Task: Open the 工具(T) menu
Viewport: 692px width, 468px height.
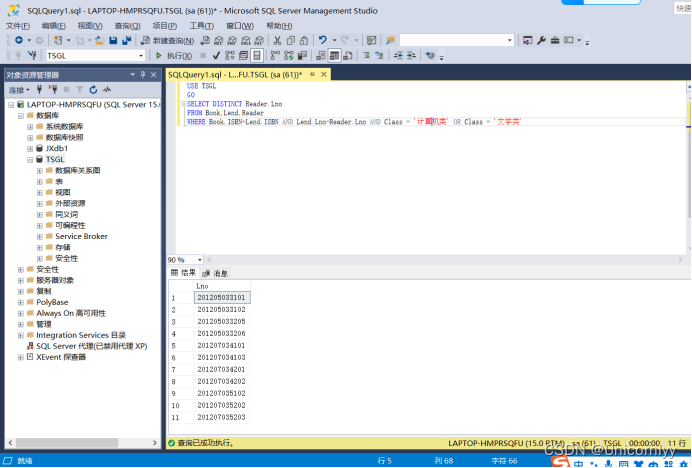Action: (x=202, y=26)
